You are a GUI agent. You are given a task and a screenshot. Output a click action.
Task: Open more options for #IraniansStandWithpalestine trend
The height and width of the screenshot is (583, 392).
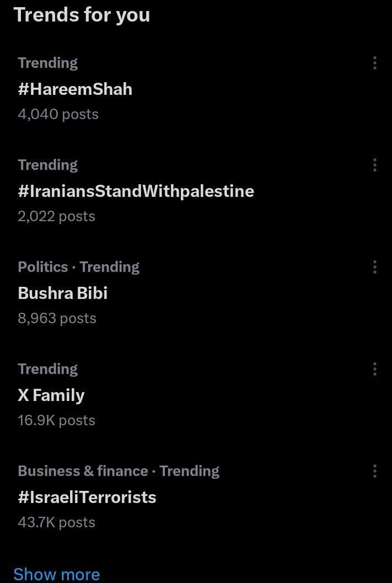(x=374, y=165)
